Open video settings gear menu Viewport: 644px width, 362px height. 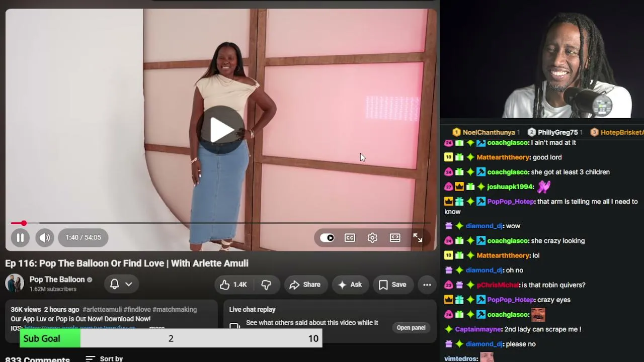372,238
